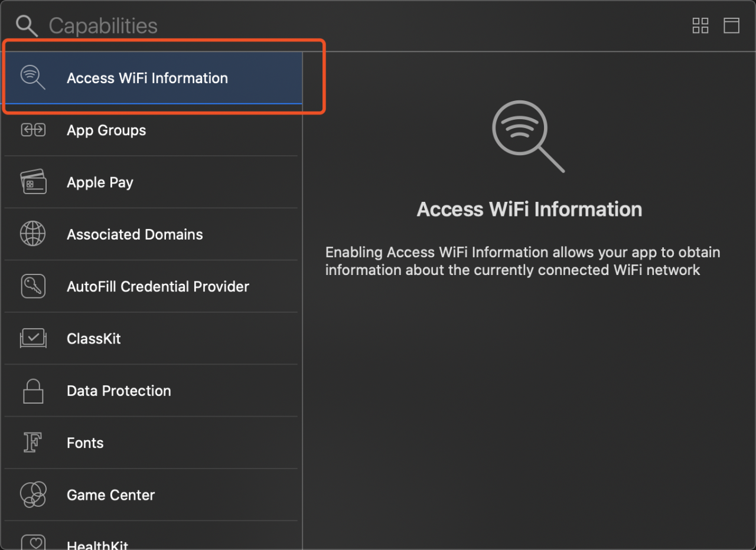Select the App Groups capability
Image resolution: width=756 pixels, height=550 pixels.
click(151, 130)
